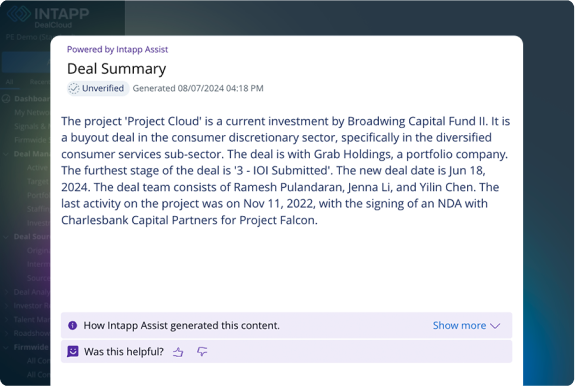Click the Dashboard sidebar icon
The image size is (575, 386).
[x=6, y=99]
